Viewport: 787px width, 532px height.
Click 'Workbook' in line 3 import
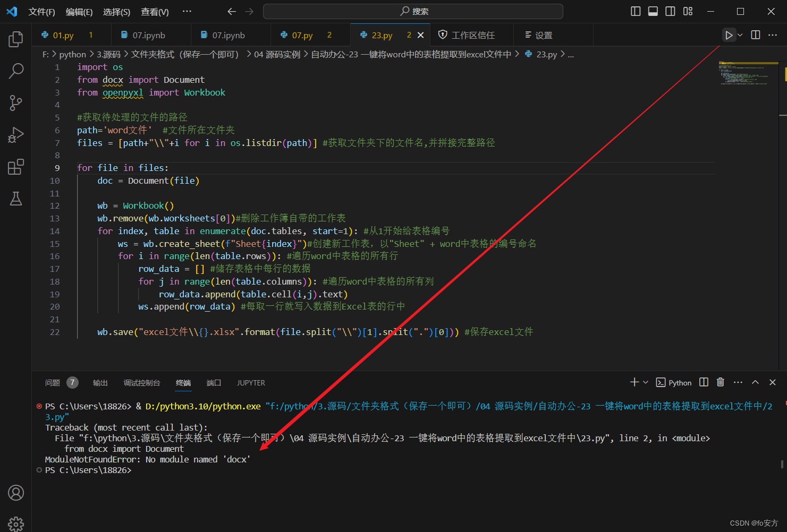tap(205, 92)
